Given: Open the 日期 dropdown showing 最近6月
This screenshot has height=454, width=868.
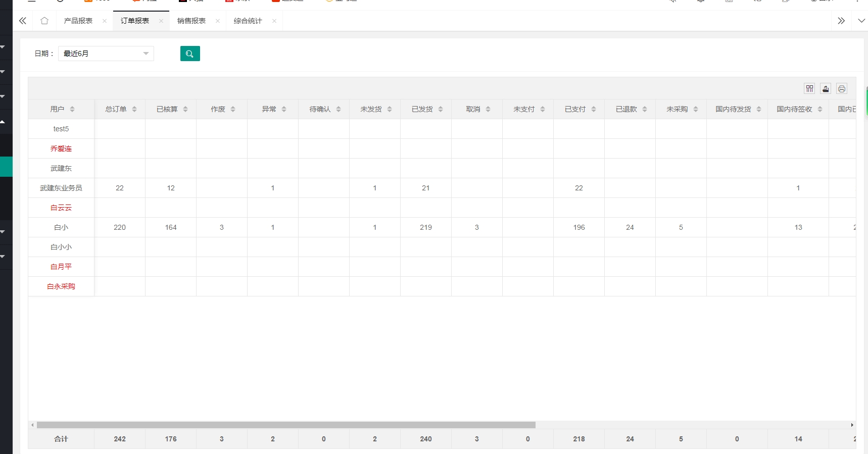Looking at the screenshot, I should pyautogui.click(x=106, y=54).
